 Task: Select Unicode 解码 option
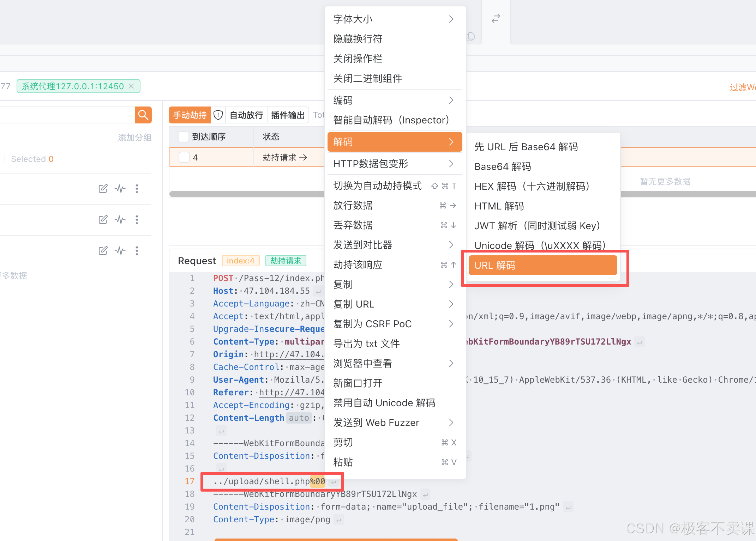click(543, 245)
